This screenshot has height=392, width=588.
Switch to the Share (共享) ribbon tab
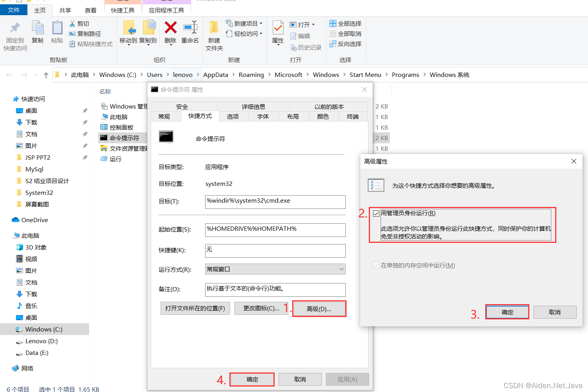[65, 11]
